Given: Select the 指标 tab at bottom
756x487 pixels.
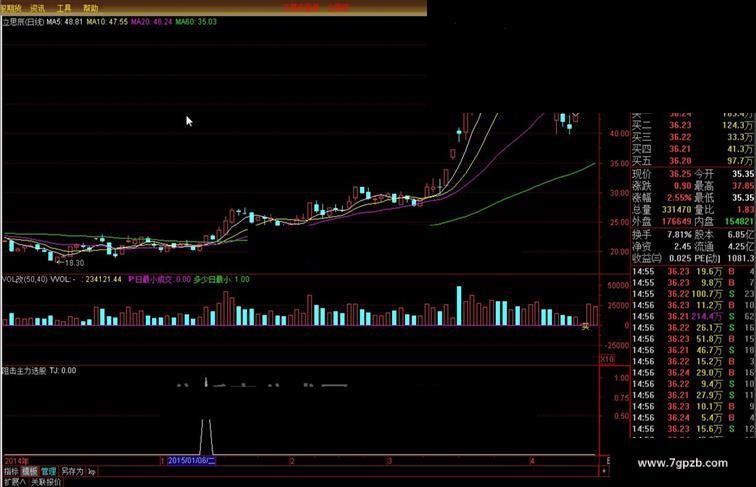Looking at the screenshot, I should coord(11,471).
